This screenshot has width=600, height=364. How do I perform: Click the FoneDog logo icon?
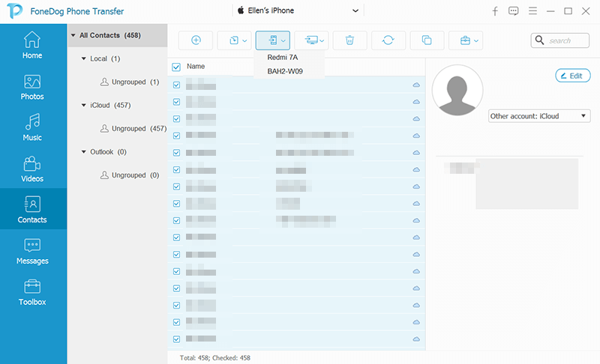pos(14,11)
